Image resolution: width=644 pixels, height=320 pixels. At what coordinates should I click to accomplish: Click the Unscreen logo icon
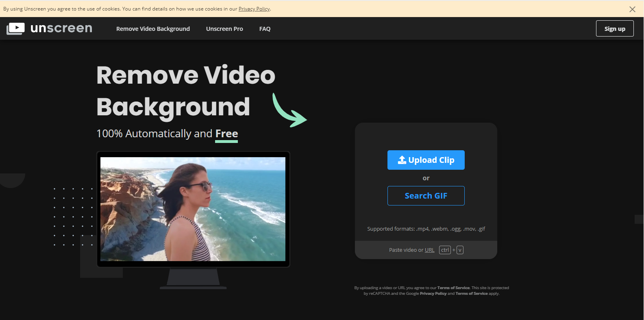(15, 28)
